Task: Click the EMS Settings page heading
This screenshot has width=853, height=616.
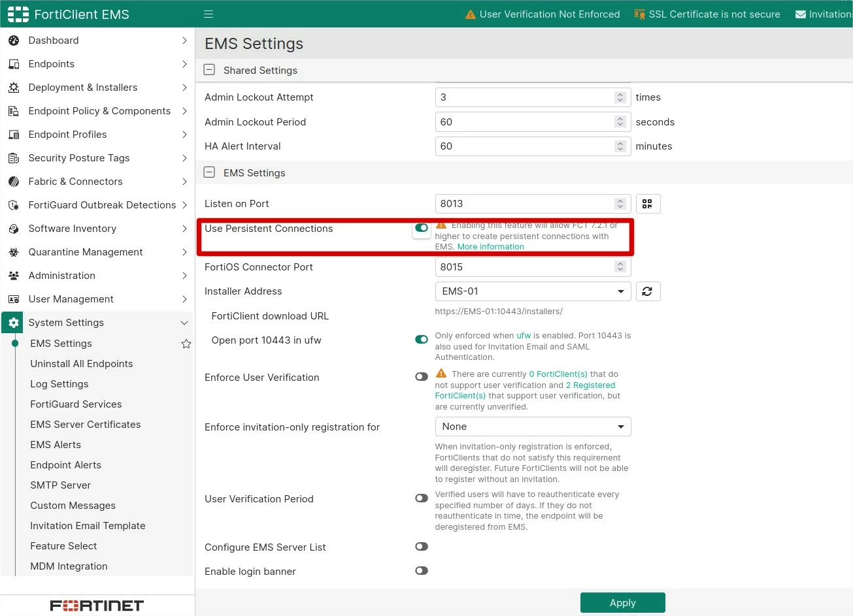Action: (x=254, y=44)
